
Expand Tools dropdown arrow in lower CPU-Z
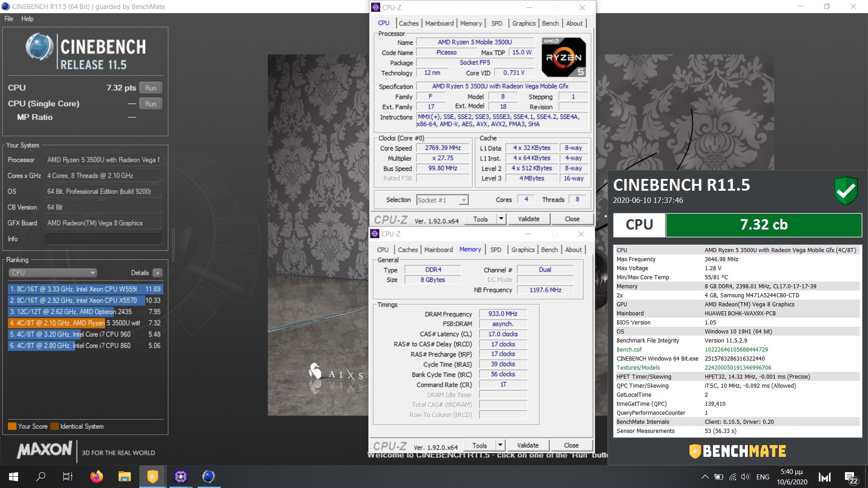500,446
